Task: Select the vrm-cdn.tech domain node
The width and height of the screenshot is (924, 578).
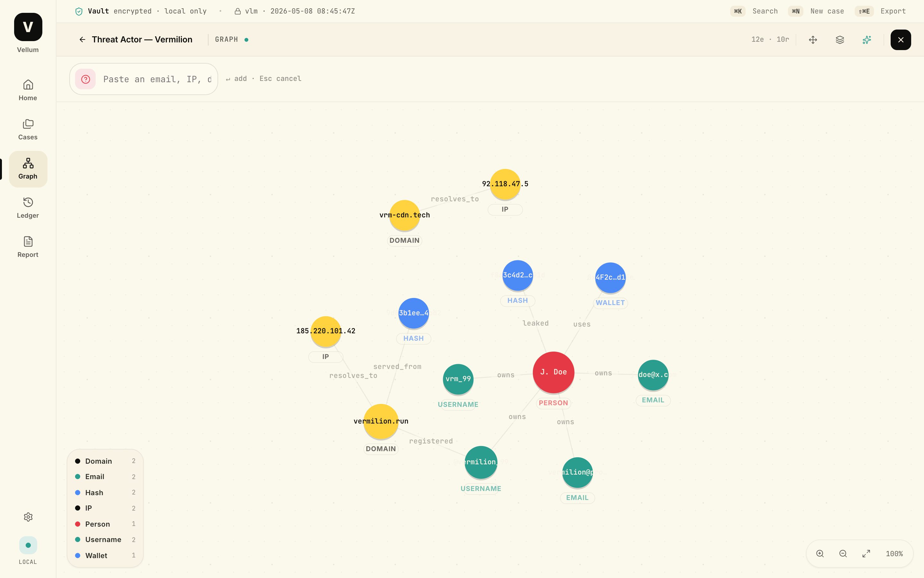Action: [405, 215]
